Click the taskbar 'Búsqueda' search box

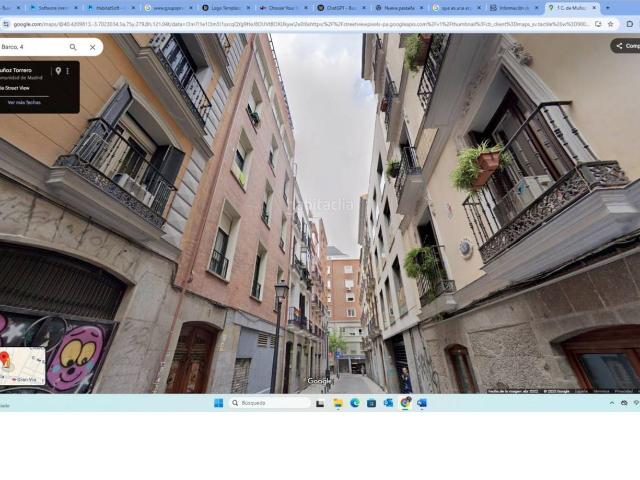tap(269, 403)
